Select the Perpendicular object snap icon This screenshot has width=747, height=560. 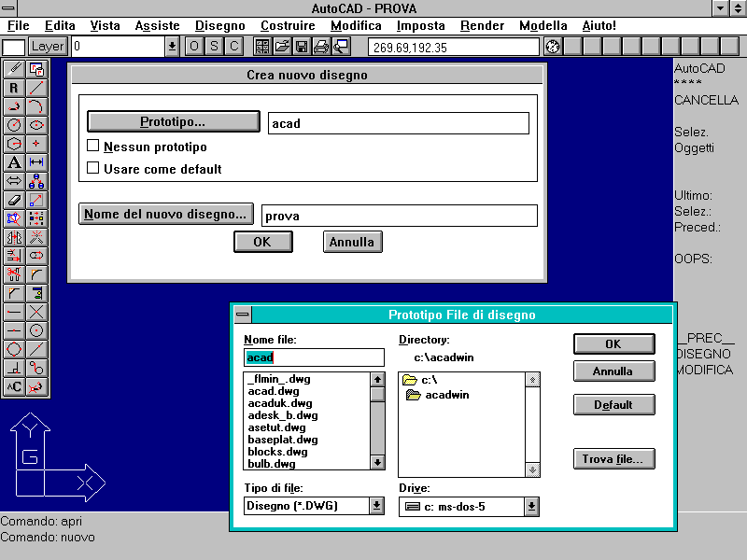14,368
